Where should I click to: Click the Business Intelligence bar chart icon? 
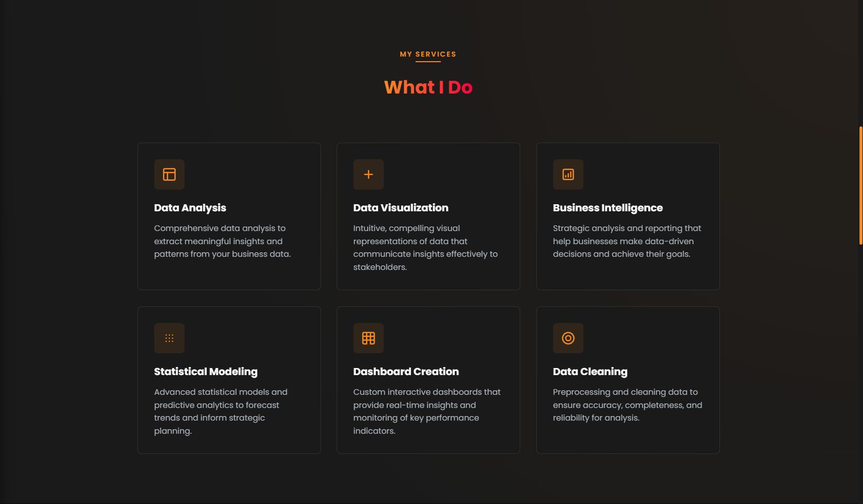pyautogui.click(x=568, y=174)
